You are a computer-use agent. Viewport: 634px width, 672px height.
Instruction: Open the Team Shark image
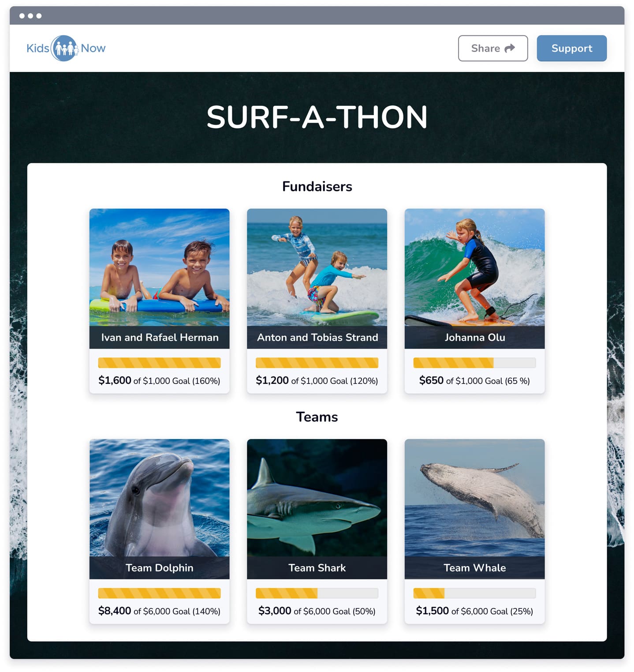click(x=317, y=498)
